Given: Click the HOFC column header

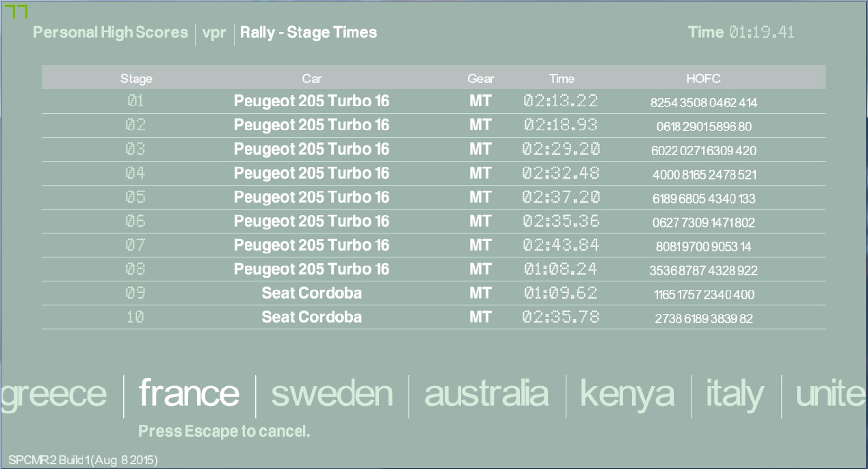Looking at the screenshot, I should [x=703, y=79].
